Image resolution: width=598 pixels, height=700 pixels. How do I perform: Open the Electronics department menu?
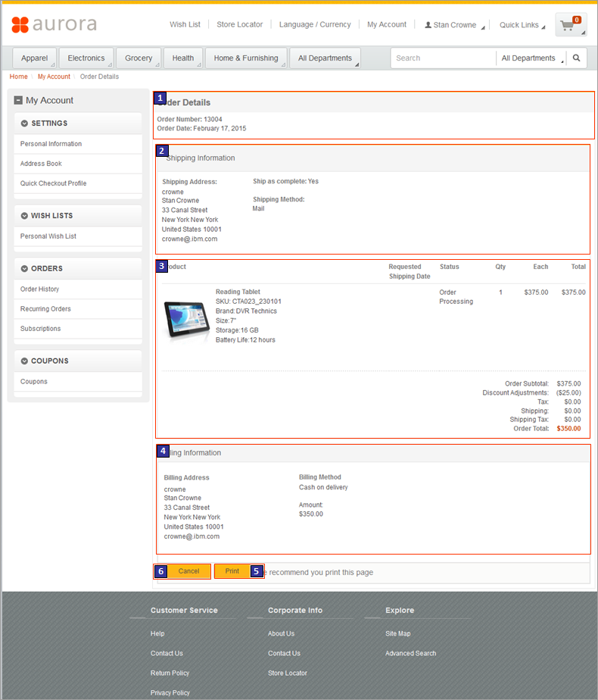(86, 58)
